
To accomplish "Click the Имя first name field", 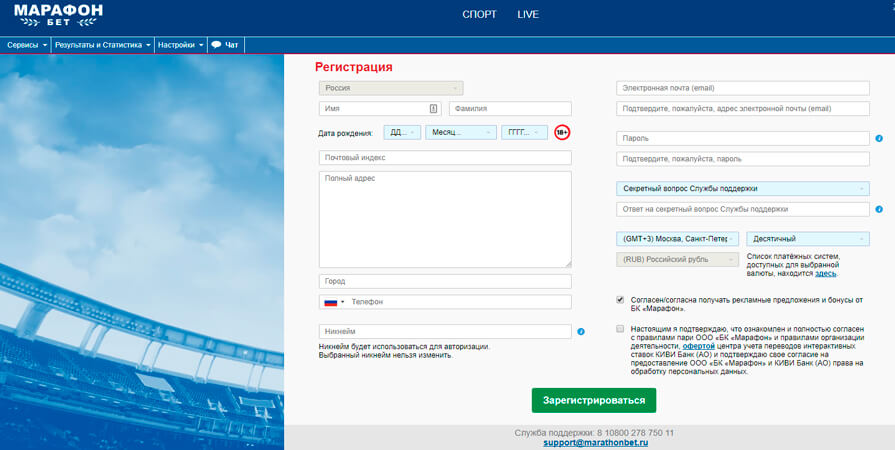I will [380, 109].
